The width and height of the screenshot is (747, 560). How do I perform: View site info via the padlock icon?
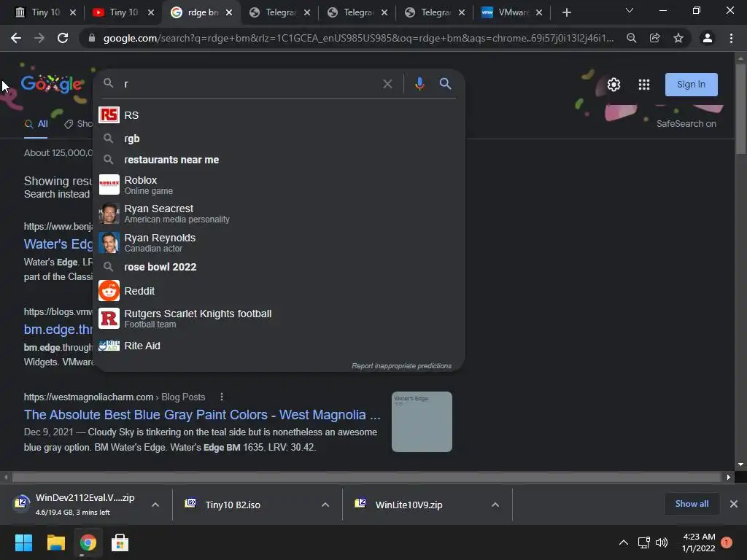coord(91,38)
